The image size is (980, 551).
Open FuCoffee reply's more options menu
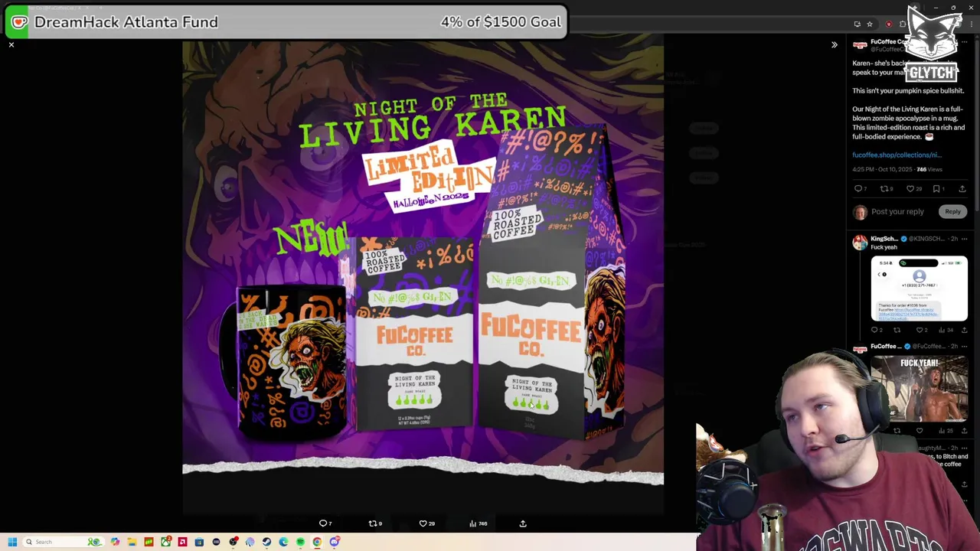(x=964, y=346)
